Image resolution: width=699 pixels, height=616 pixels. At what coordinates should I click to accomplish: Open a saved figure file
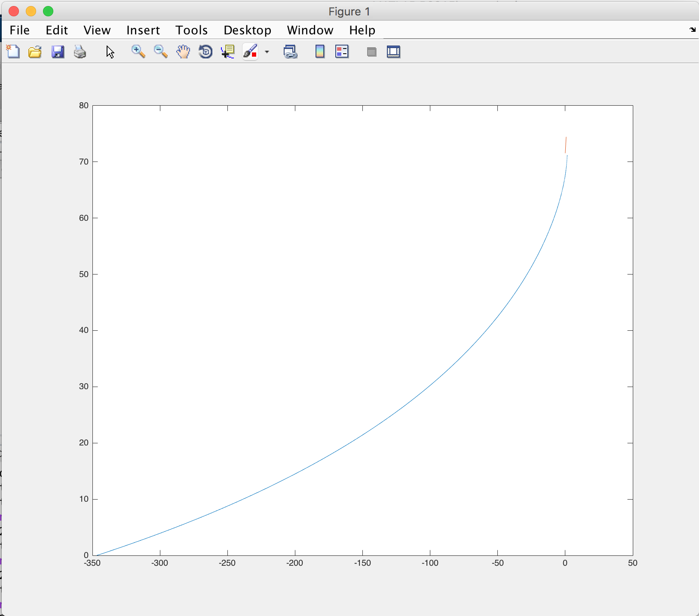35,52
